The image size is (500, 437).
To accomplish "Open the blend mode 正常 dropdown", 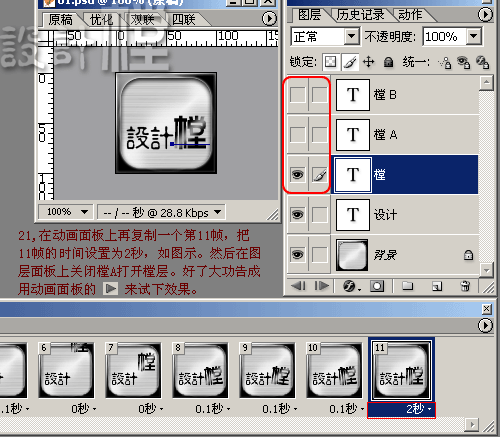I will pos(352,36).
